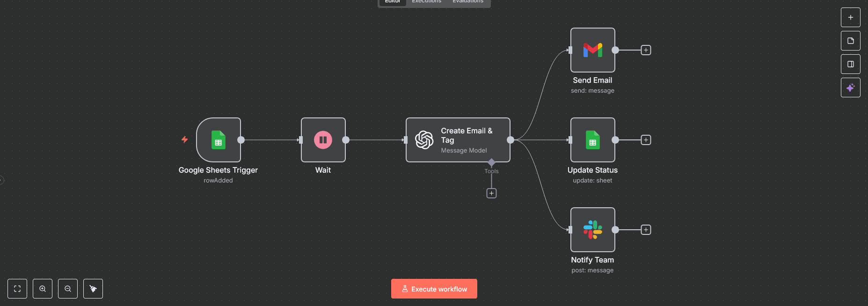
Task: Click the tidy up workflow broom icon
Action: point(93,289)
